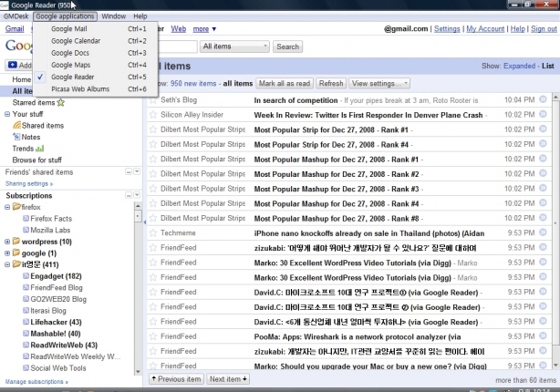Open Subscriptions options dropdown arrow
The width and height of the screenshot is (560, 392).
tap(137, 195)
